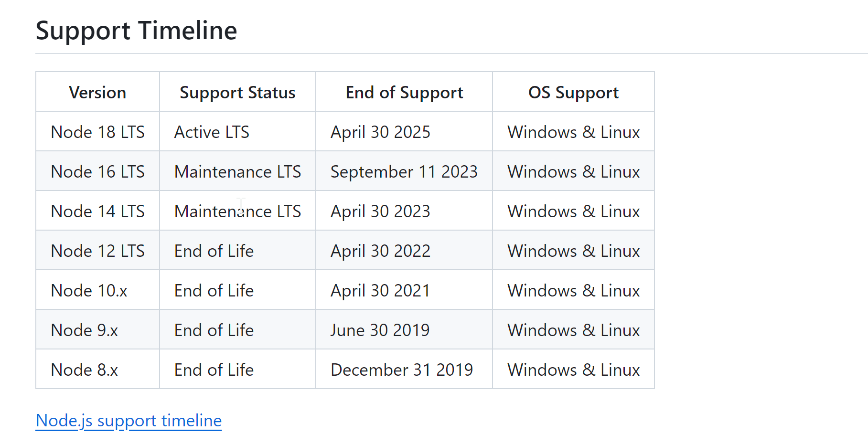Click the Node 8.x cell
The height and width of the screenshot is (444, 868).
tap(97, 370)
